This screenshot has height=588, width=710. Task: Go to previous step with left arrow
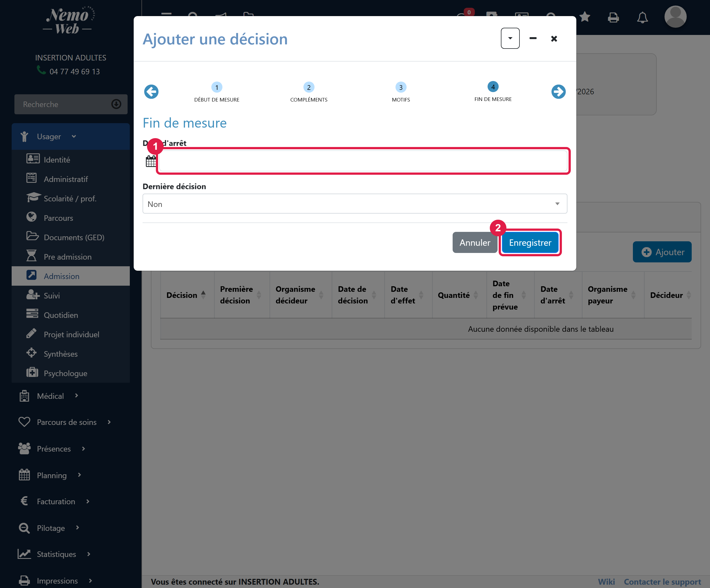click(151, 92)
